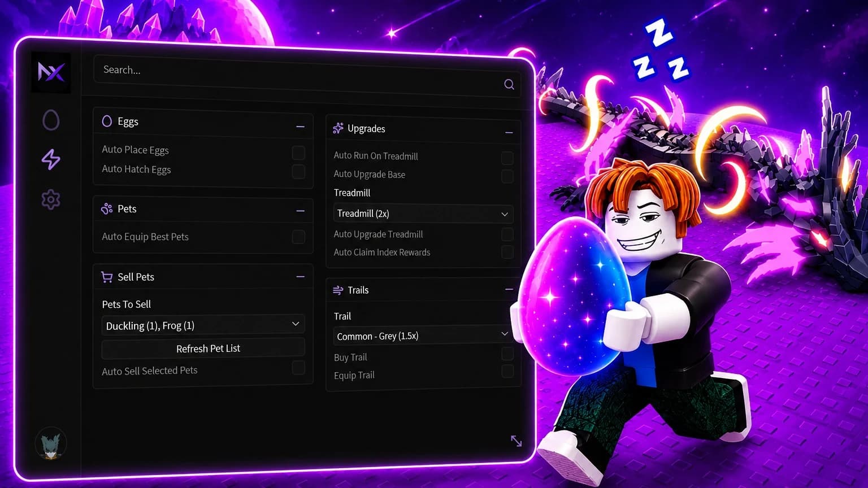The width and height of the screenshot is (868, 488).
Task: Click the Buy Trail label
Action: click(350, 358)
